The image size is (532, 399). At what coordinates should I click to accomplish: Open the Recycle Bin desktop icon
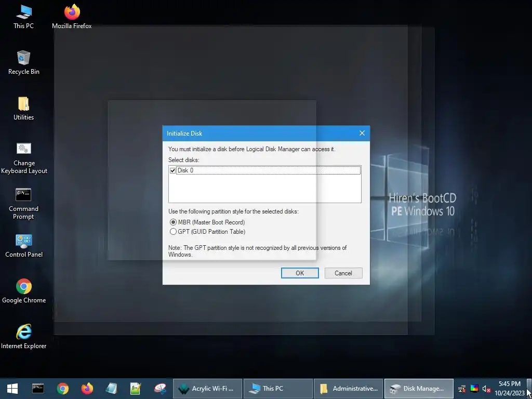23,62
